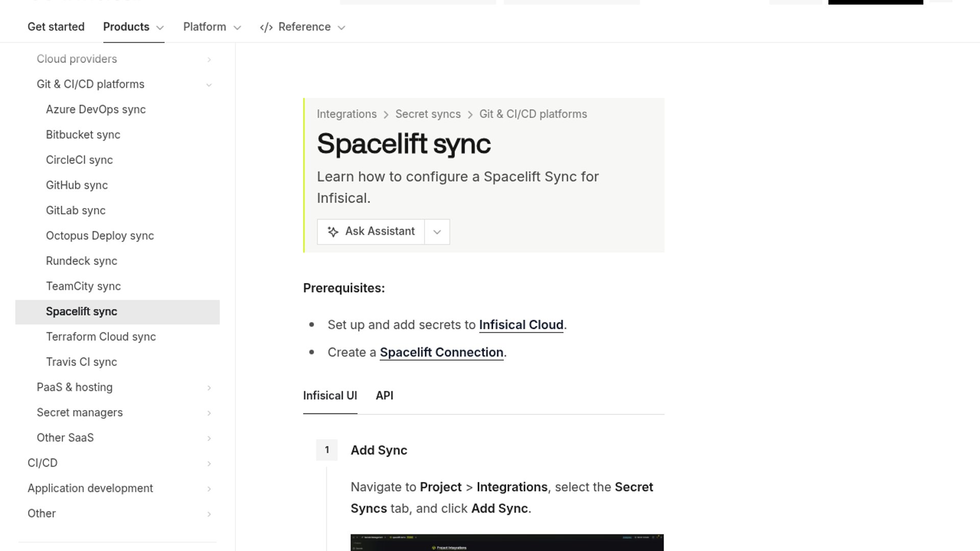The width and height of the screenshot is (980, 551).
Task: Open the Ask Assistant options dropdown arrow
Action: (x=437, y=232)
